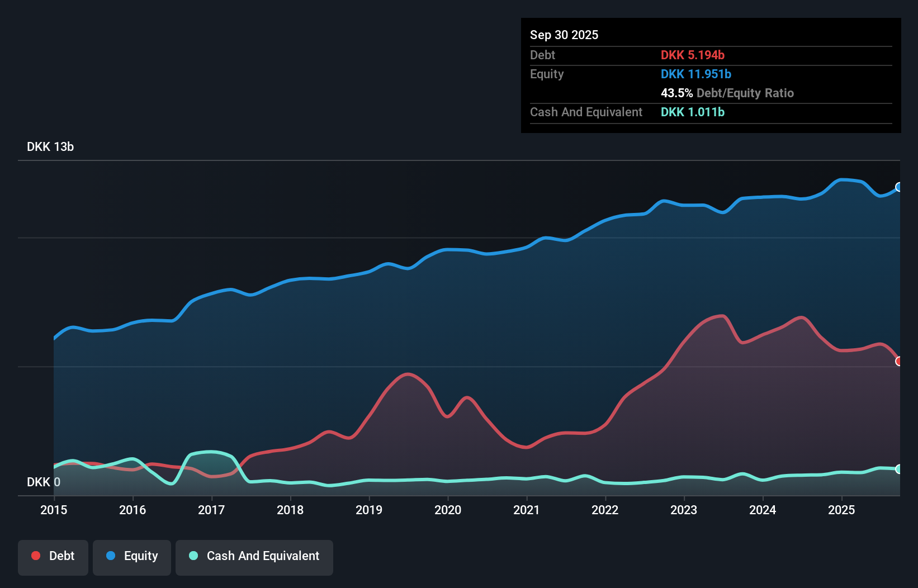The height and width of the screenshot is (588, 918).
Task: Toggle the Cash And Equivalent series visibility
Action: coord(254,557)
